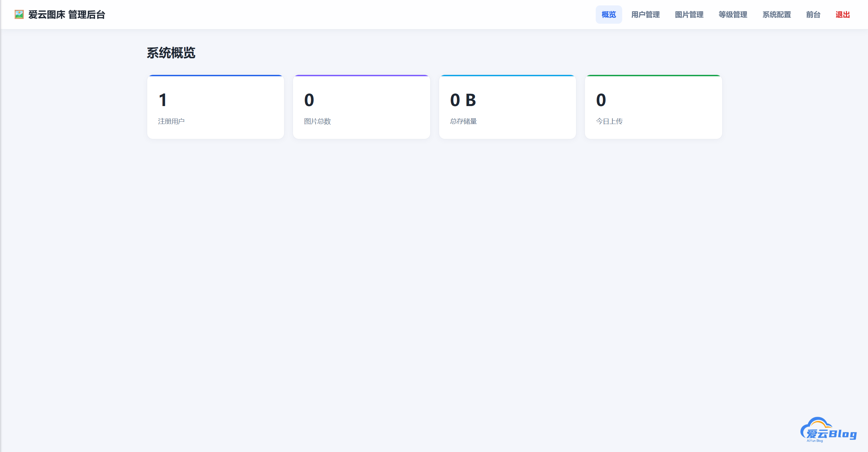Viewport: 868px width, 452px height.
Task: Open the 概览 overview tab
Action: pos(609,15)
